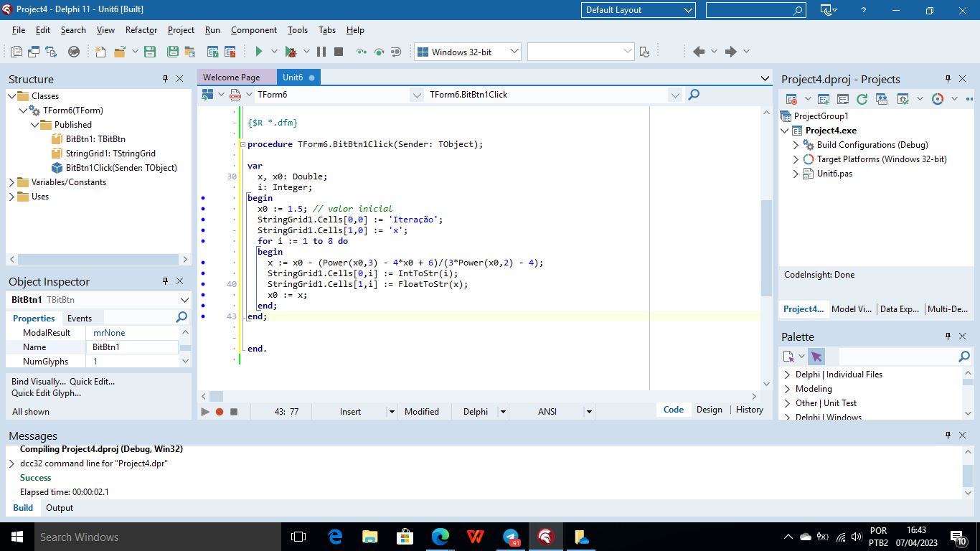Expand the Uses node in Structure
This screenshot has width=980, height=551.
12,197
